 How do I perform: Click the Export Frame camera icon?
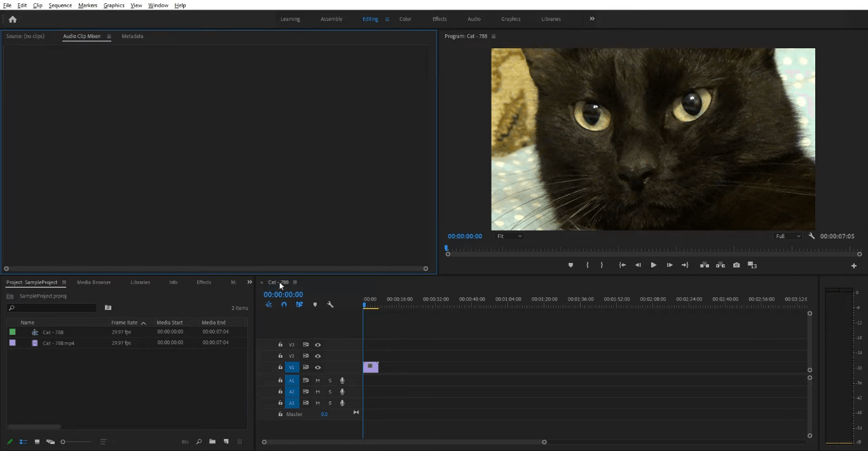tap(736, 265)
